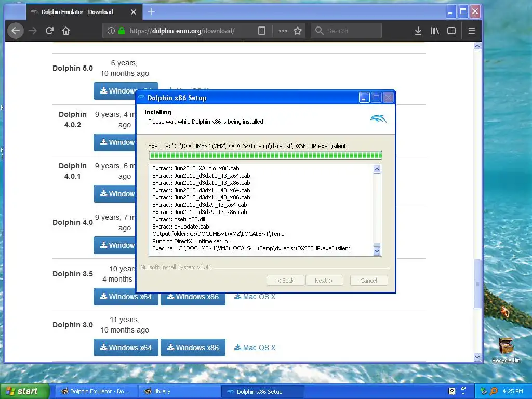This screenshot has width=532, height=399.
Task: Click the Cancel button in Dolphin setup
Action: (x=368, y=281)
